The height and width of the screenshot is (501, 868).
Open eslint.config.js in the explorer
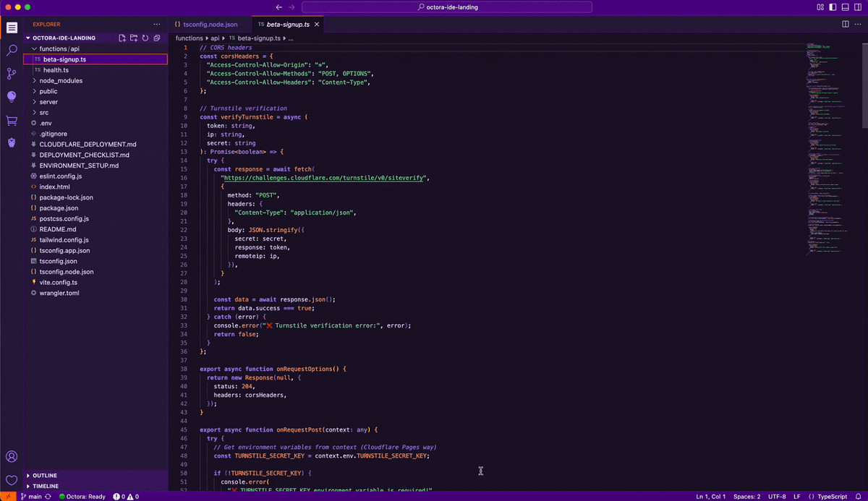95,176
